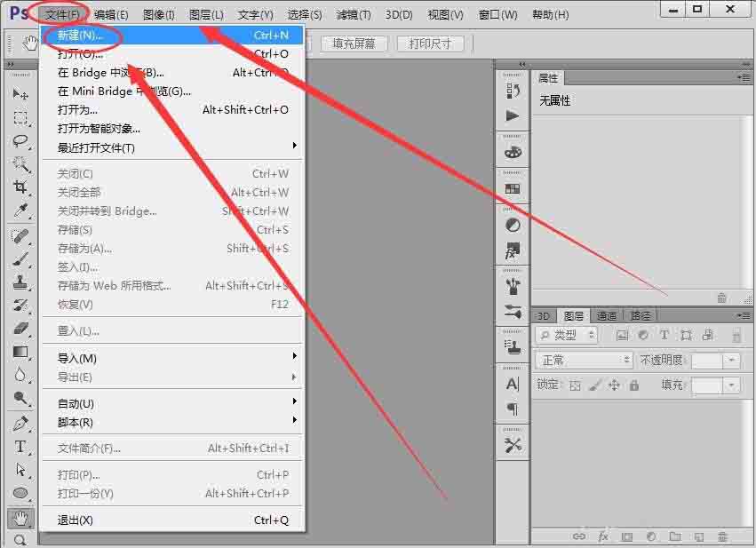
Task: Select the Zoom magnifier tool
Action: click(x=20, y=539)
